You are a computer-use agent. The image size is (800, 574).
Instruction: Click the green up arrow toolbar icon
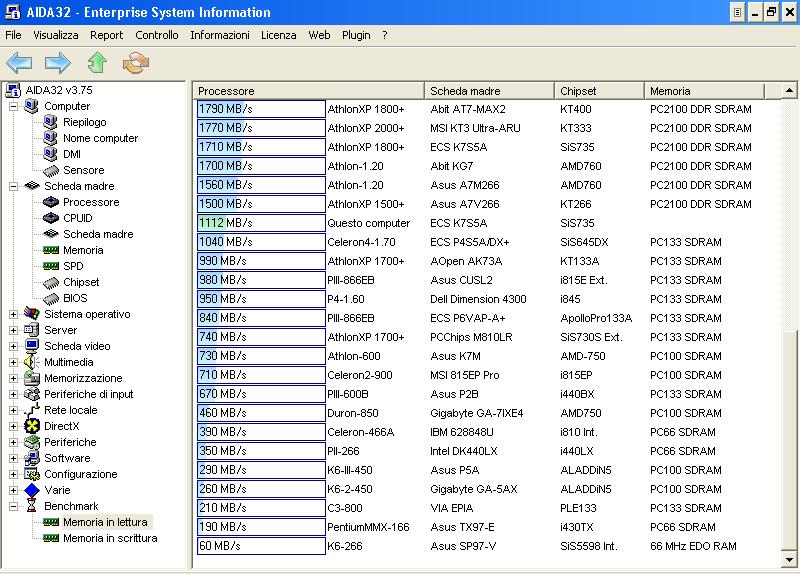(x=96, y=63)
